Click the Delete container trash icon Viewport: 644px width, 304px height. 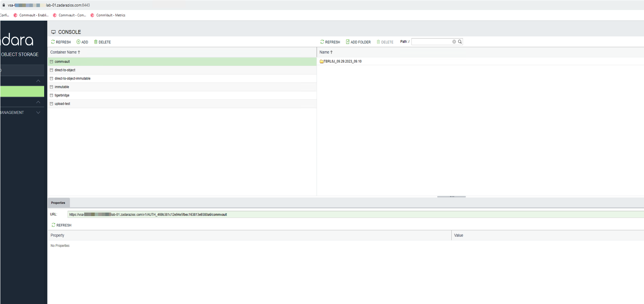pyautogui.click(x=96, y=42)
